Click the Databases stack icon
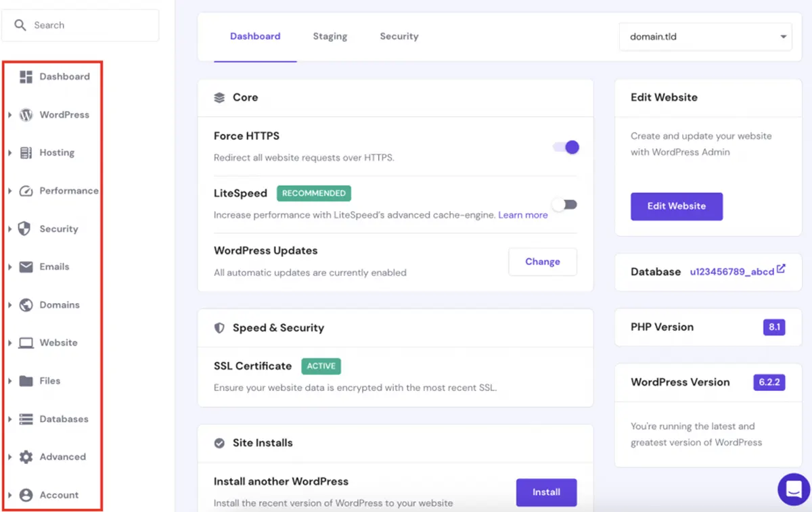The width and height of the screenshot is (812, 512). tap(26, 419)
